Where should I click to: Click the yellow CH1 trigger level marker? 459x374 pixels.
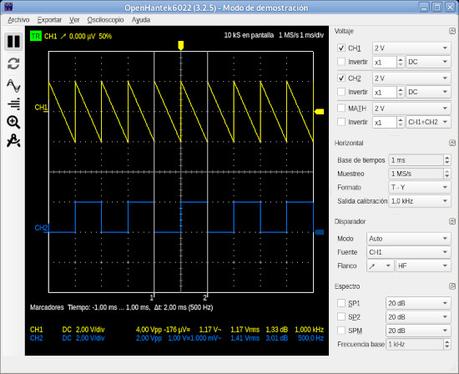pos(319,112)
